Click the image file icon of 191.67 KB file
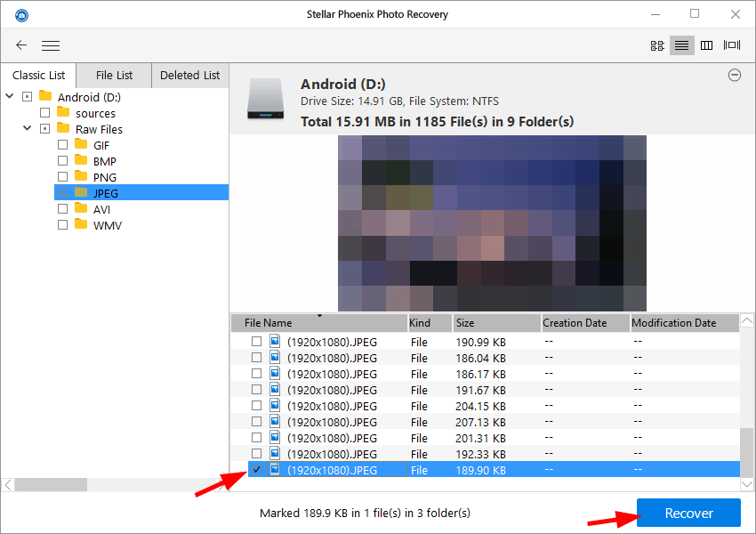The image size is (756, 534). click(x=275, y=389)
